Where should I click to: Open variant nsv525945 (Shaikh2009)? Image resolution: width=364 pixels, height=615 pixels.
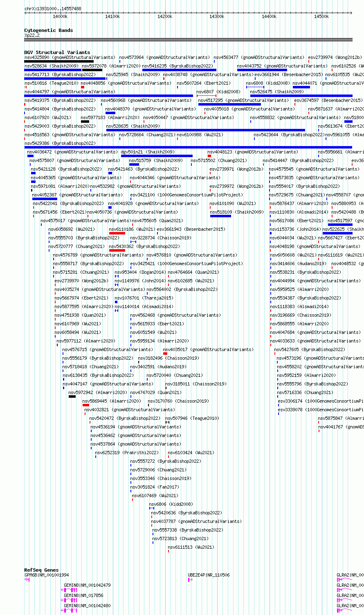[133, 74]
